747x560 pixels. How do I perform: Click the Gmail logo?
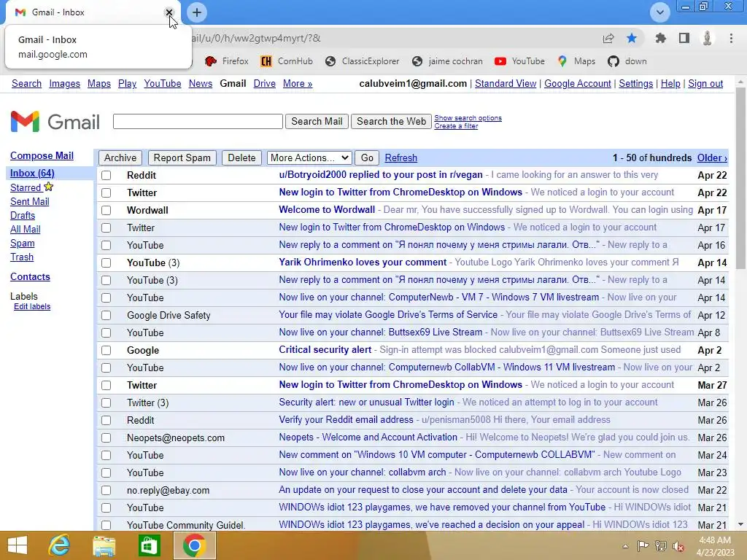[x=55, y=122]
